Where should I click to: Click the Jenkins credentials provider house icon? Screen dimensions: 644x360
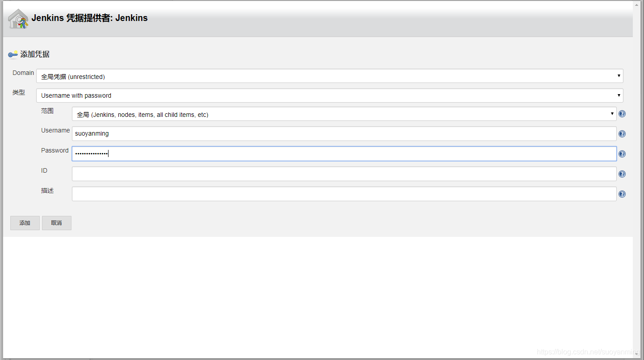coord(18,19)
